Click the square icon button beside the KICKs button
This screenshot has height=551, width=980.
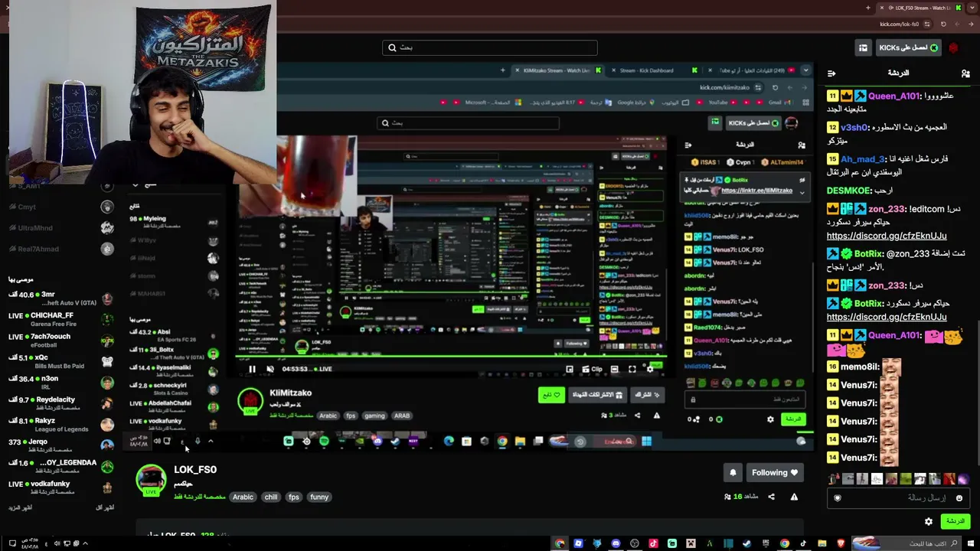point(864,47)
